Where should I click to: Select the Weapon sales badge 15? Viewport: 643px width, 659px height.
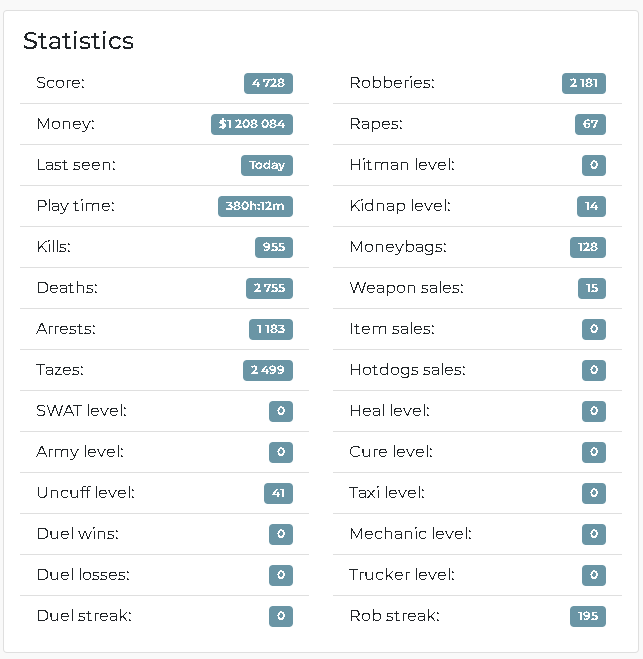pyautogui.click(x=592, y=288)
